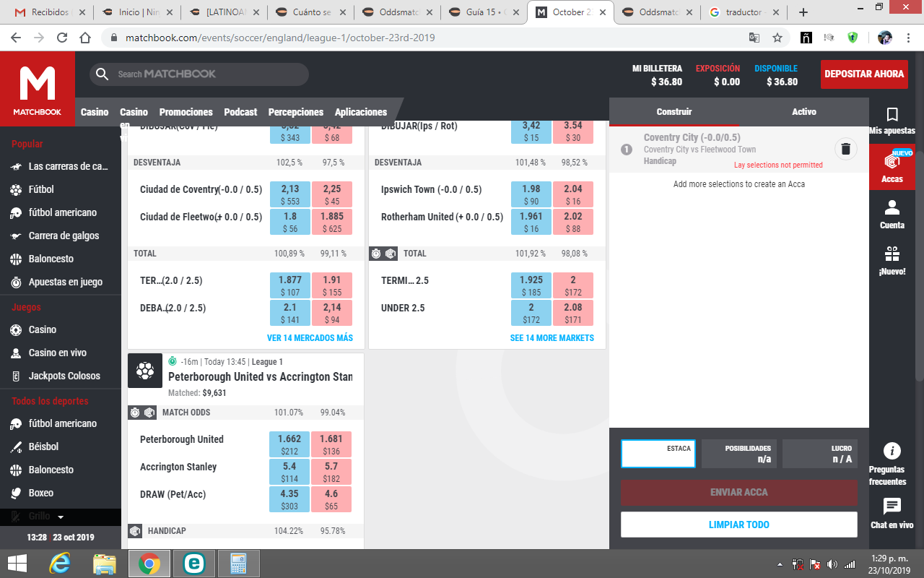Click the Search Matchbook field
Image resolution: width=924 pixels, height=578 pixels.
pos(199,74)
